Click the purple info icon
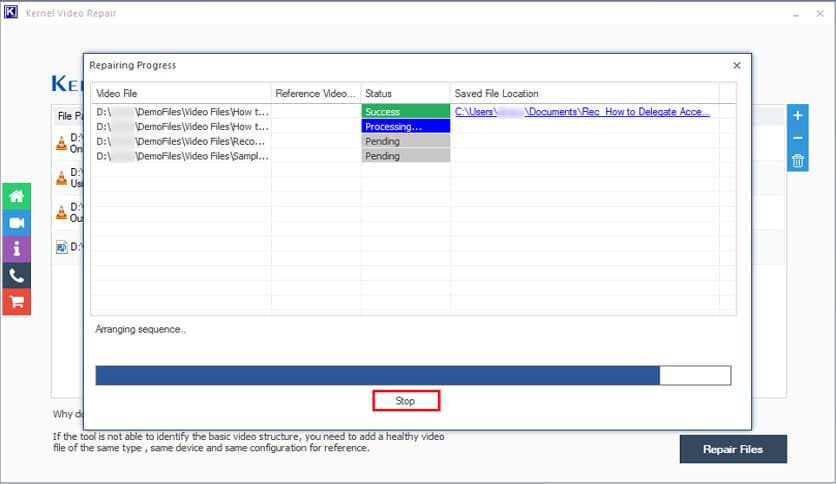Image resolution: width=836 pixels, height=484 pixels. tap(16, 249)
